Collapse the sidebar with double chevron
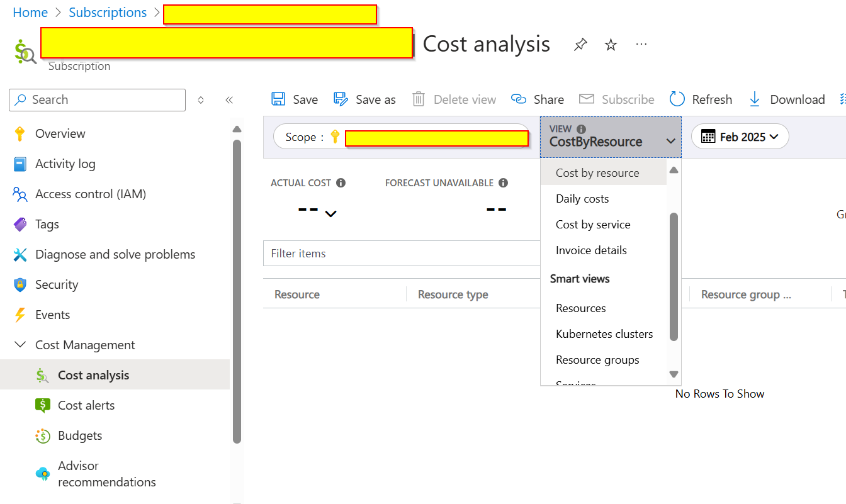The height and width of the screenshot is (504, 846). click(229, 100)
